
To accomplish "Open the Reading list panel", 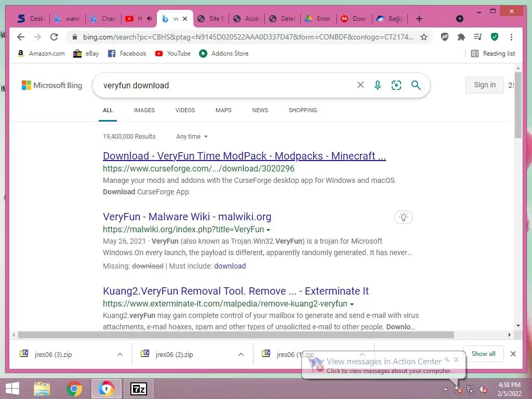I will pyautogui.click(x=493, y=54).
